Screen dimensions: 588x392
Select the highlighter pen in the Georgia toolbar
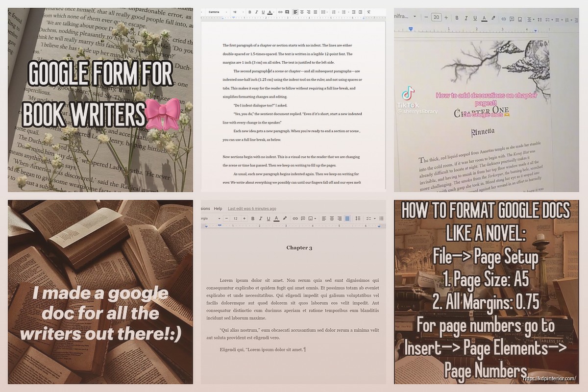tap(285, 219)
